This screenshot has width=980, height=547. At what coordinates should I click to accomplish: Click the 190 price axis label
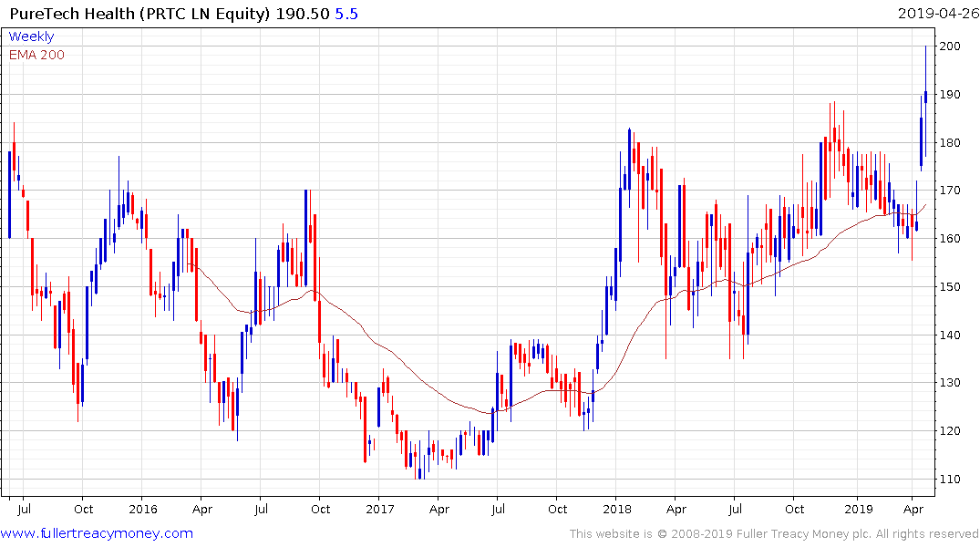coord(950,95)
